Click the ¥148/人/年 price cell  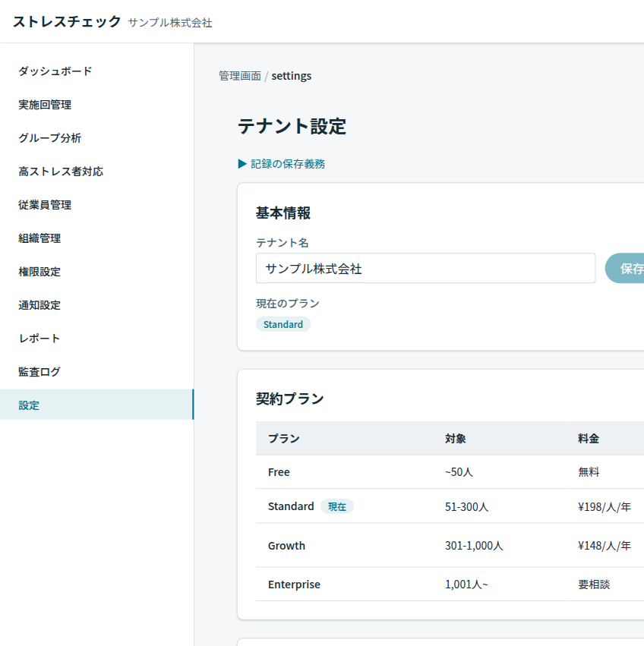click(605, 546)
